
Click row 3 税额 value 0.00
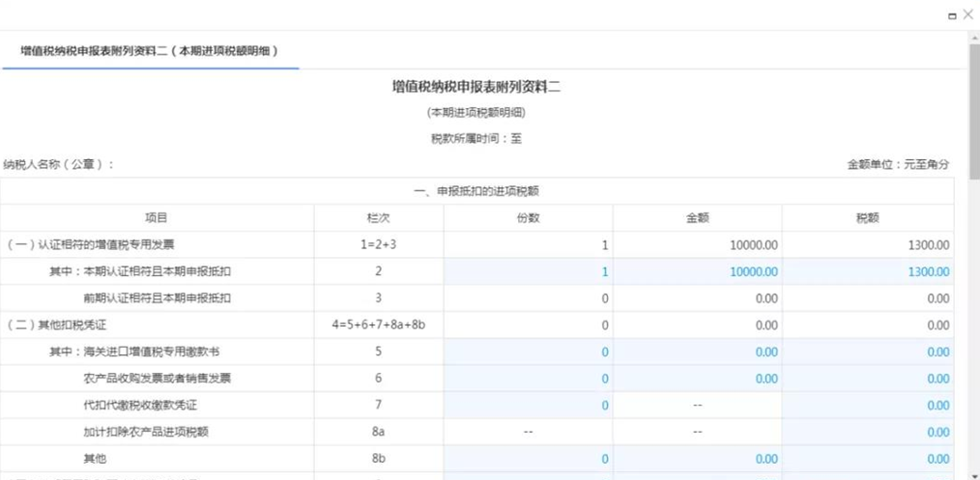(x=938, y=299)
